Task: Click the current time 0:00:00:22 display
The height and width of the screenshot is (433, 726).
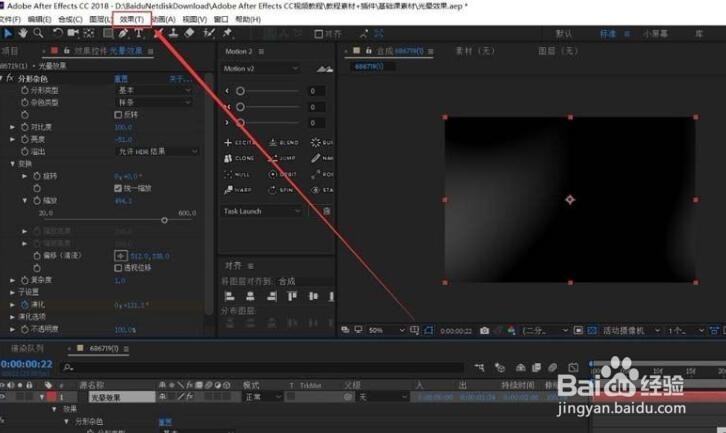Action: pos(27,364)
